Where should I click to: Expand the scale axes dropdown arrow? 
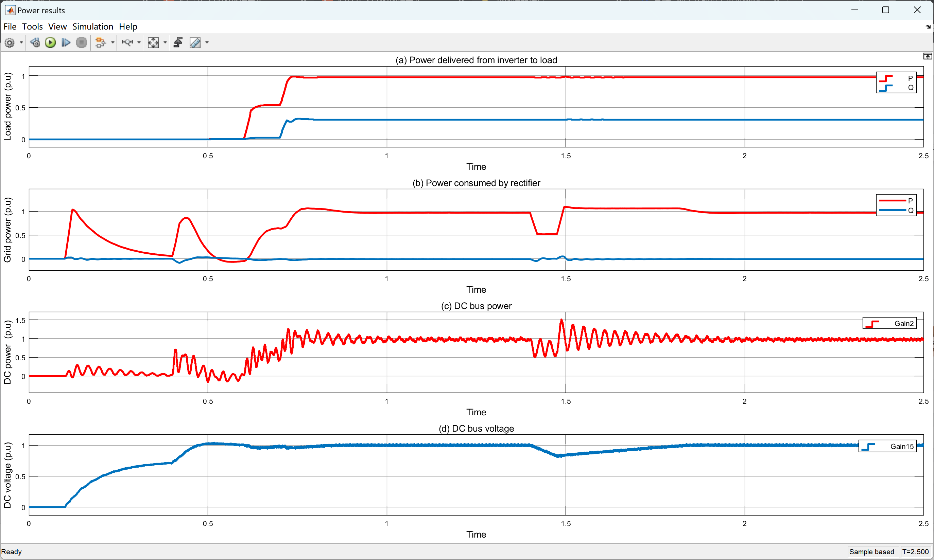click(x=165, y=43)
